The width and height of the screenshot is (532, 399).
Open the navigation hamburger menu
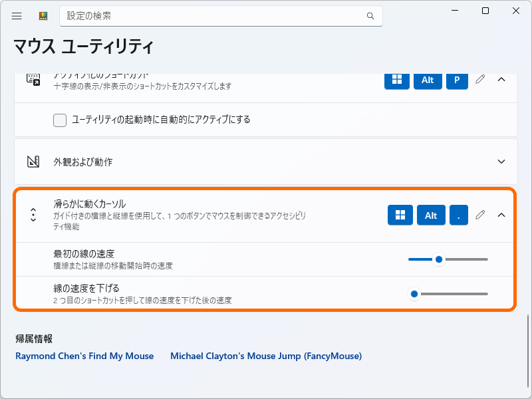17,16
